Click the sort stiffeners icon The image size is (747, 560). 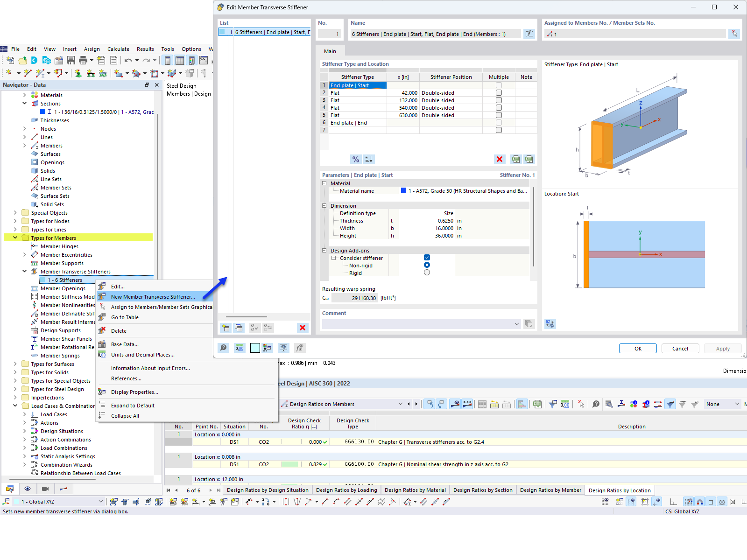[x=369, y=159]
